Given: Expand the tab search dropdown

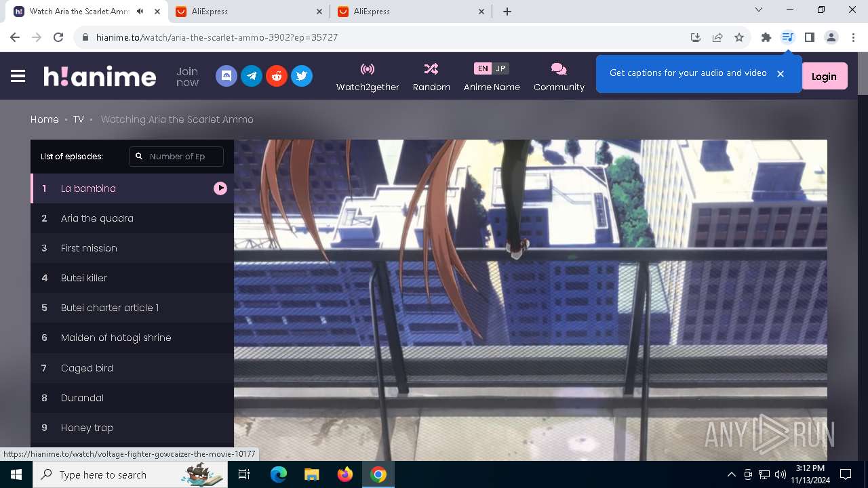Looking at the screenshot, I should [x=759, y=10].
